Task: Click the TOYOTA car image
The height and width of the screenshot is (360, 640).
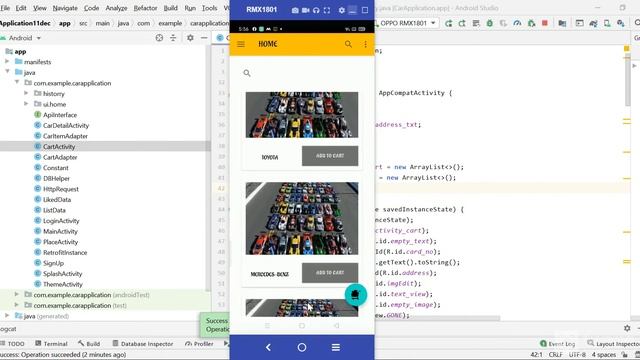Action: click(x=302, y=115)
